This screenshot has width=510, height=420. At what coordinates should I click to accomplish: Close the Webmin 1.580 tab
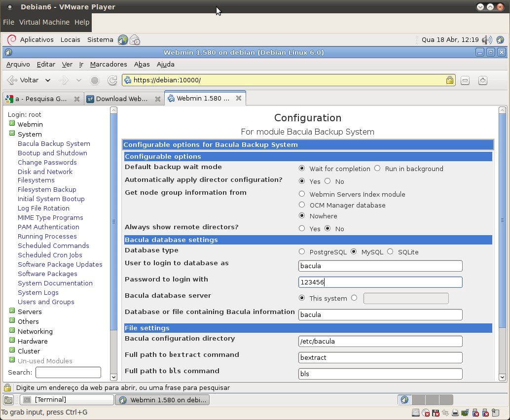[239, 98]
